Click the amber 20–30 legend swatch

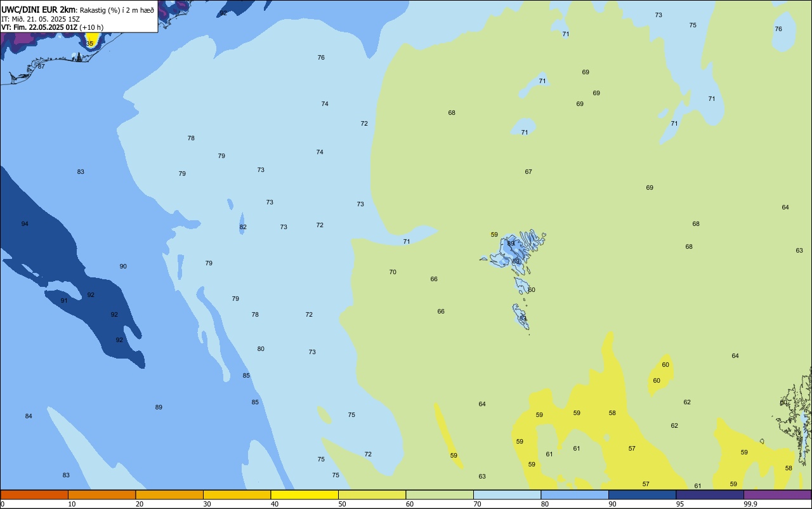click(x=169, y=494)
